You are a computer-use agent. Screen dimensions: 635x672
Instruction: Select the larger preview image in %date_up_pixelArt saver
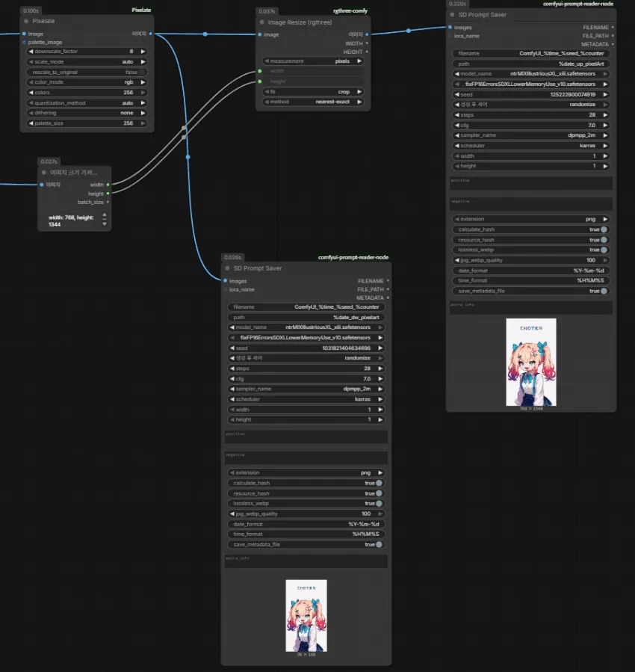[x=531, y=362]
